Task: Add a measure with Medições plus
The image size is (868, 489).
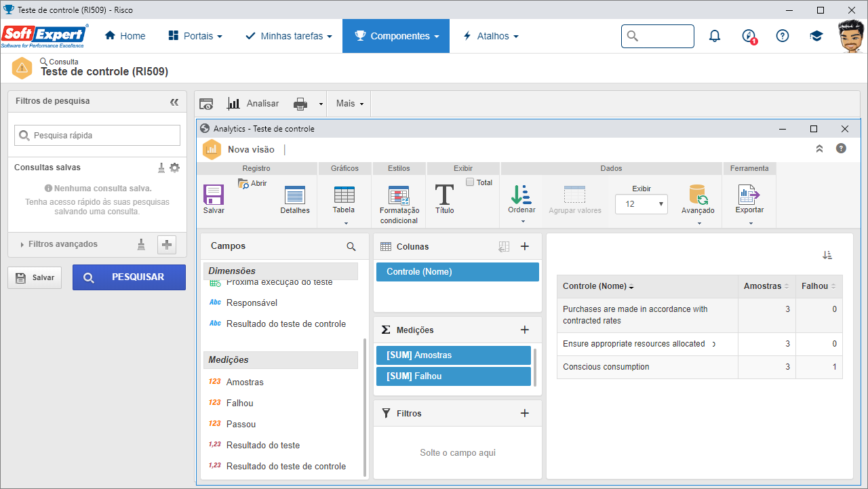Action: [524, 330]
